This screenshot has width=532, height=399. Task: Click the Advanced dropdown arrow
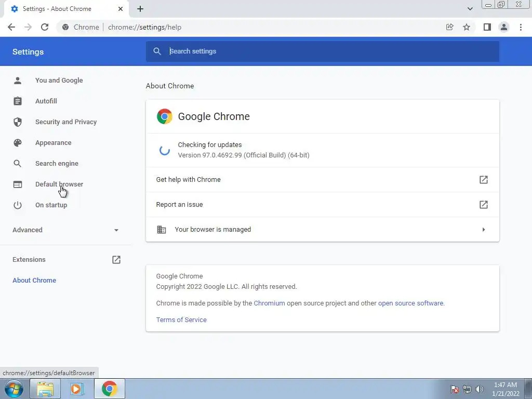(116, 230)
